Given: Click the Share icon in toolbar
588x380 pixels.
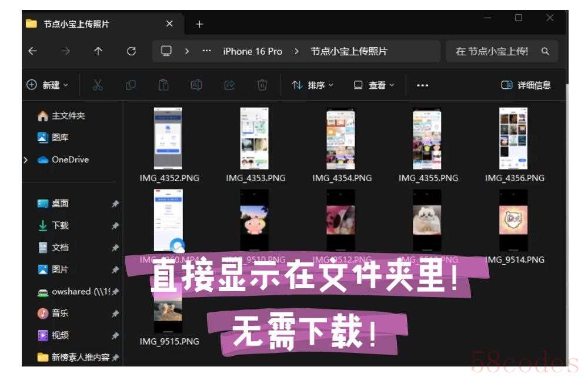Looking at the screenshot, I should click(229, 85).
